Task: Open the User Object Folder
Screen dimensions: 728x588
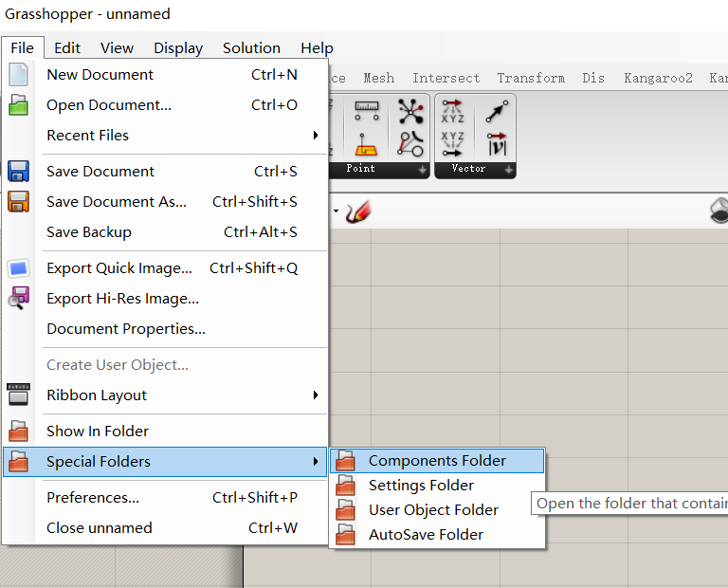Action: (437, 510)
